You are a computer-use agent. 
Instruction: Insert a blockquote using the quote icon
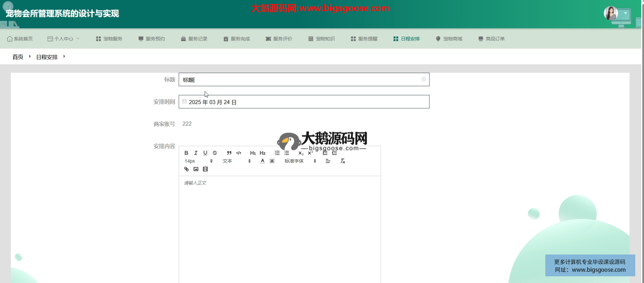click(x=229, y=153)
